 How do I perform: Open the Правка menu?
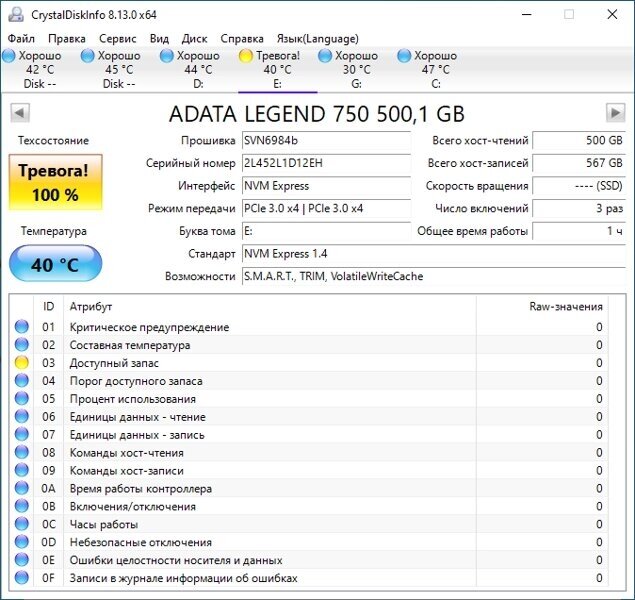click(x=67, y=38)
